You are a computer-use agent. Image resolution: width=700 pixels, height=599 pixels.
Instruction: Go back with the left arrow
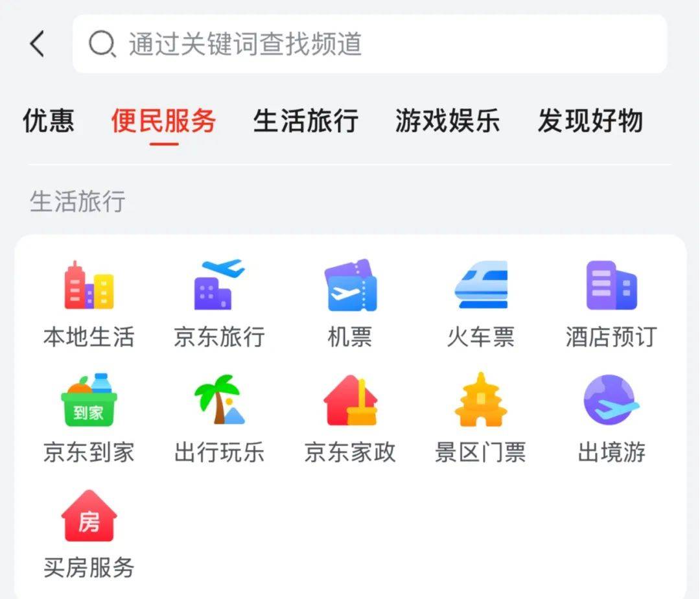click(x=38, y=43)
